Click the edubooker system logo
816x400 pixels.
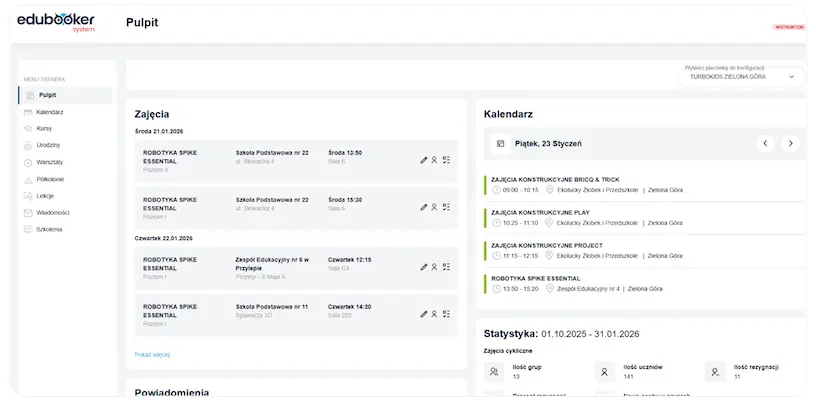coord(56,22)
